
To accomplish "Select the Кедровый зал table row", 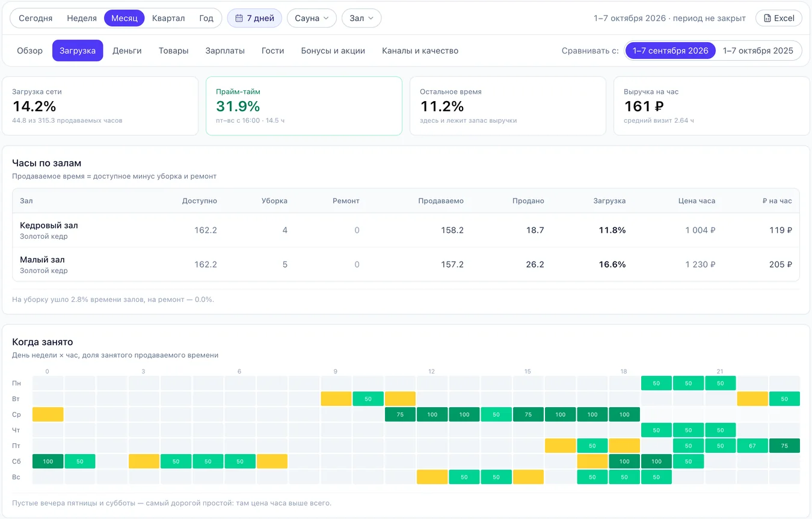I will [x=406, y=230].
